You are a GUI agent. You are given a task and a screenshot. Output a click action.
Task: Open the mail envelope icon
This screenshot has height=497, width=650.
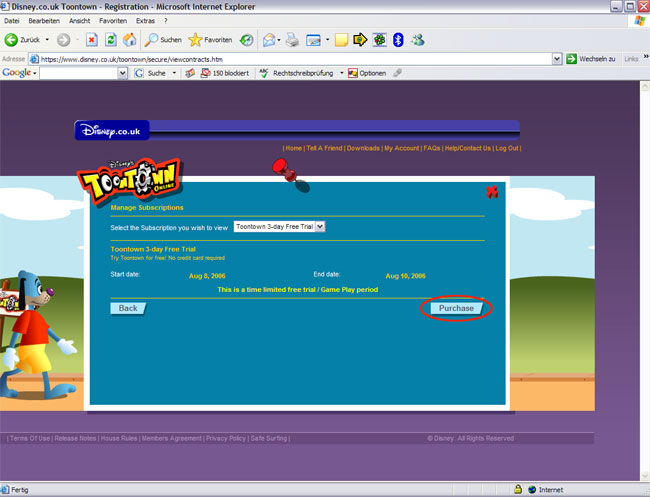pyautogui.click(x=269, y=40)
